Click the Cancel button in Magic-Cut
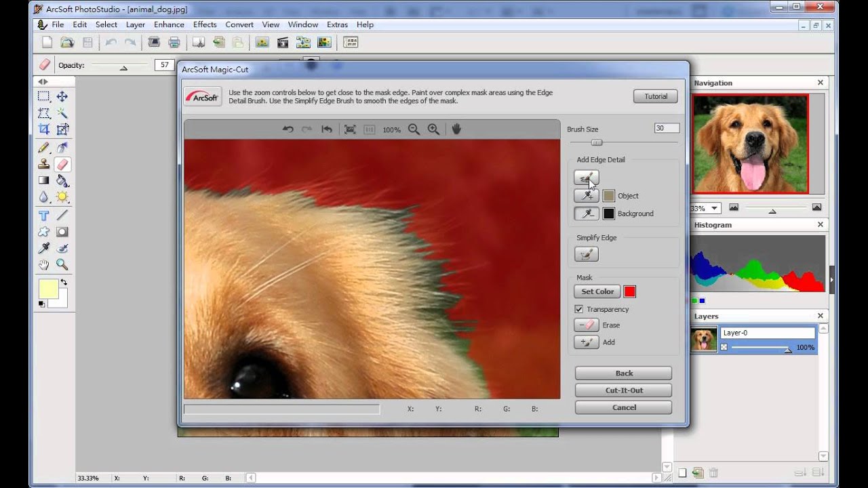 624,407
